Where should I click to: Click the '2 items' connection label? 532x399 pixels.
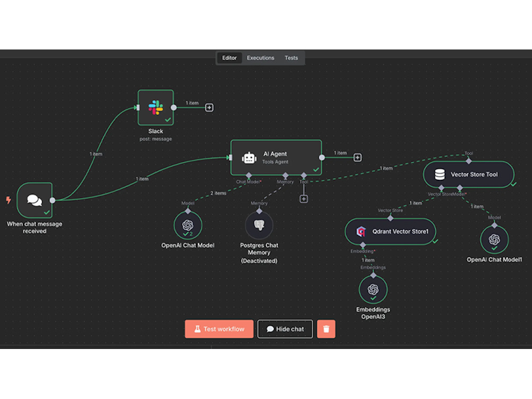tap(218, 193)
